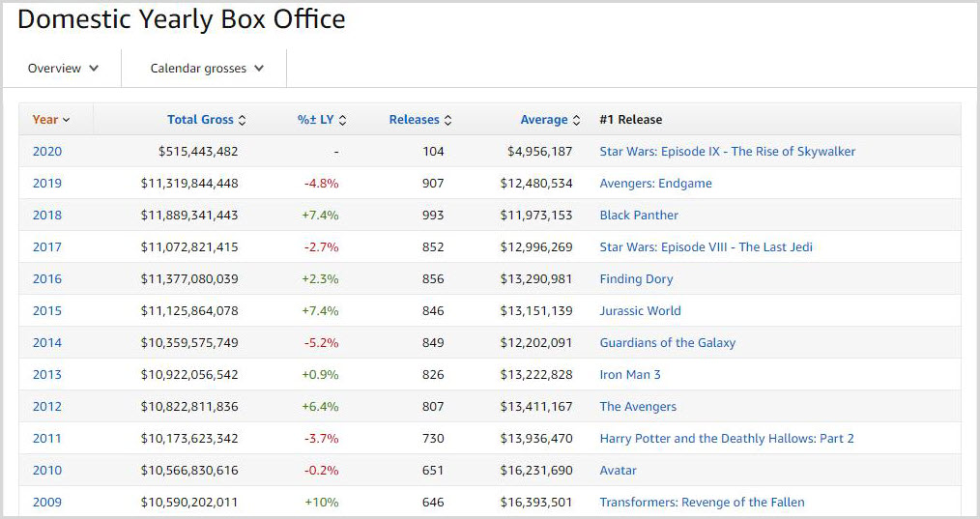
Task: Select total gross $10,822,811,836
Action: [x=189, y=407]
